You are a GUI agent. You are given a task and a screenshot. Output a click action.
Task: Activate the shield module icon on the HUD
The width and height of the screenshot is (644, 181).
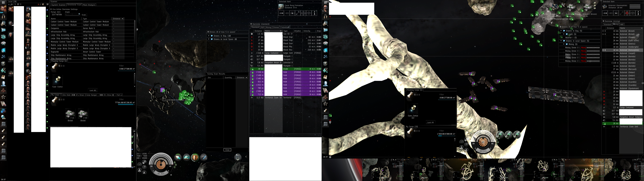pos(195,157)
